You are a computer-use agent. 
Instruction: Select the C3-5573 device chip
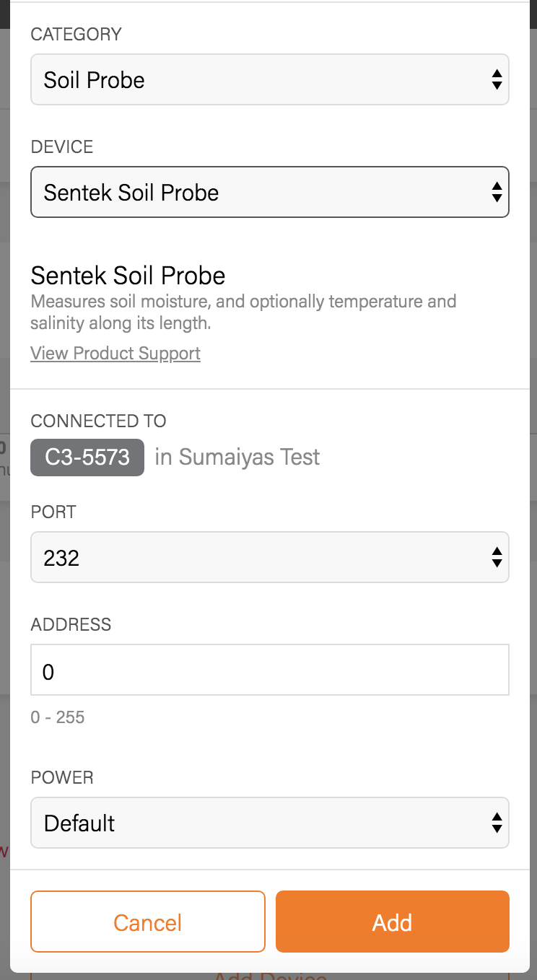[x=87, y=458]
